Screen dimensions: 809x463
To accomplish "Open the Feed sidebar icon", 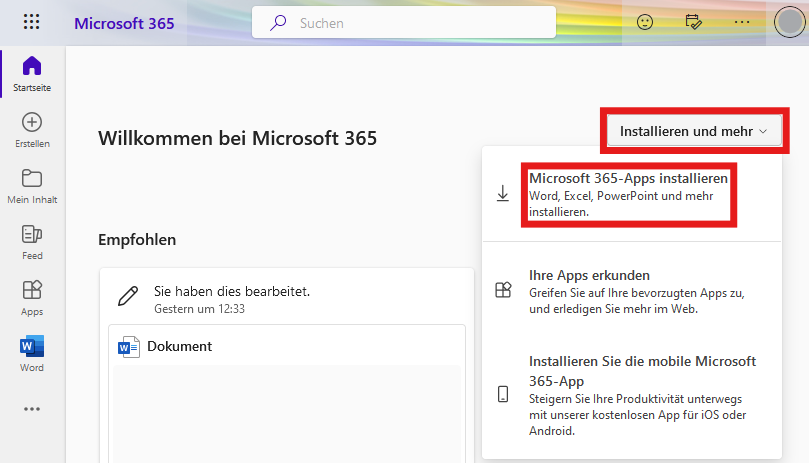I will [31, 242].
